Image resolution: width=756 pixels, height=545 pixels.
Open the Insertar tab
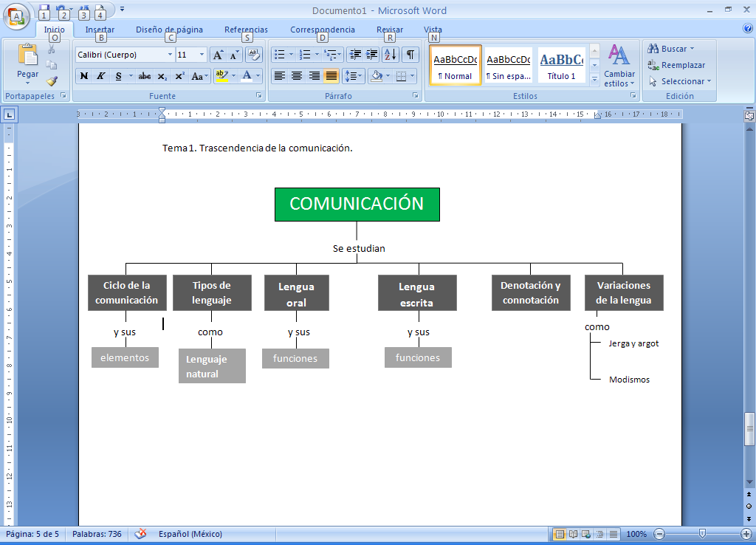click(x=100, y=30)
